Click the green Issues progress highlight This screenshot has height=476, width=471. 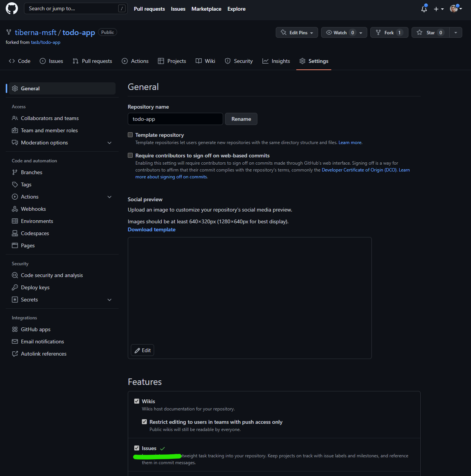[157, 456]
